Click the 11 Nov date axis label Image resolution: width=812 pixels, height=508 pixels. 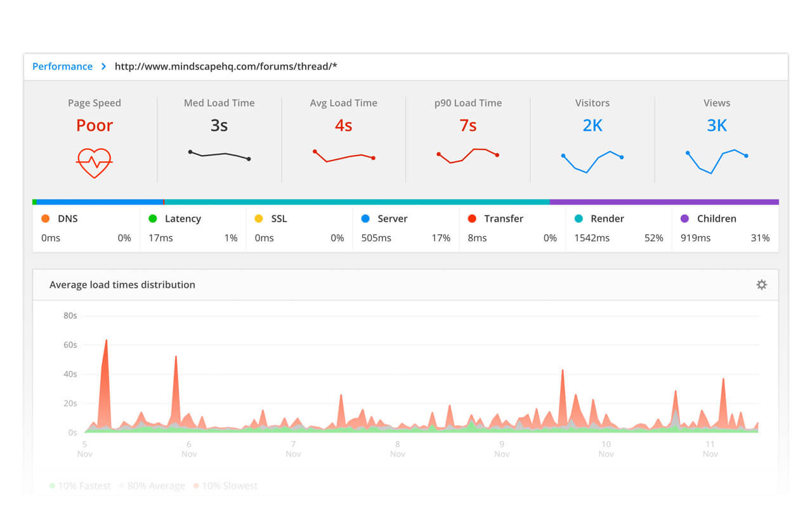tap(710, 449)
